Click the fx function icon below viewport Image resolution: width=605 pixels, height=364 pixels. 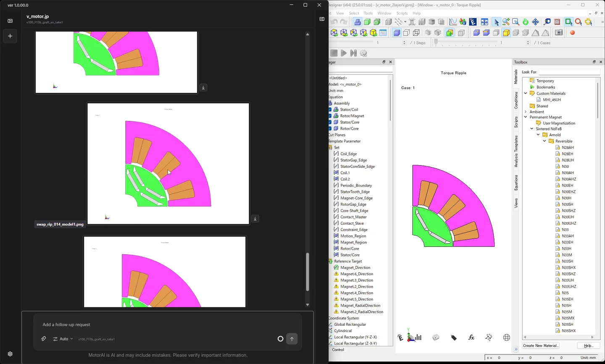471,338
